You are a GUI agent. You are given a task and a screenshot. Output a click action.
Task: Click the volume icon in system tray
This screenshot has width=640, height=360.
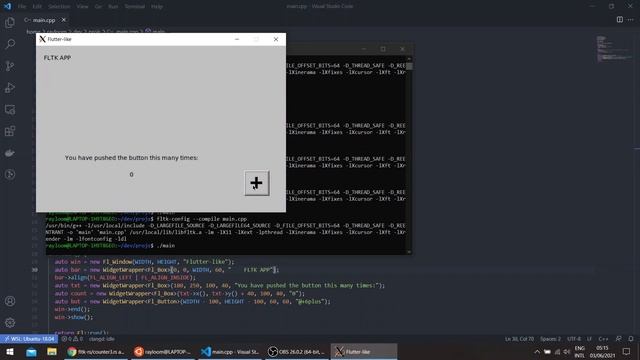[567, 351]
